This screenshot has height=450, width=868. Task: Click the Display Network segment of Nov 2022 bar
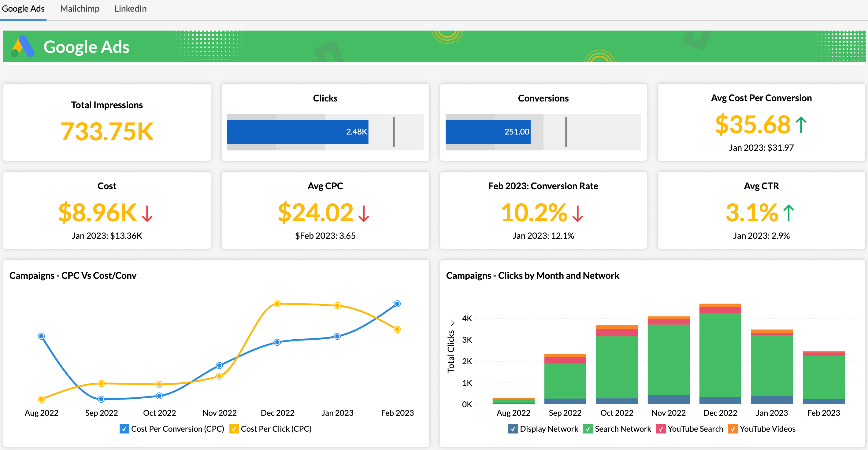pyautogui.click(x=669, y=400)
